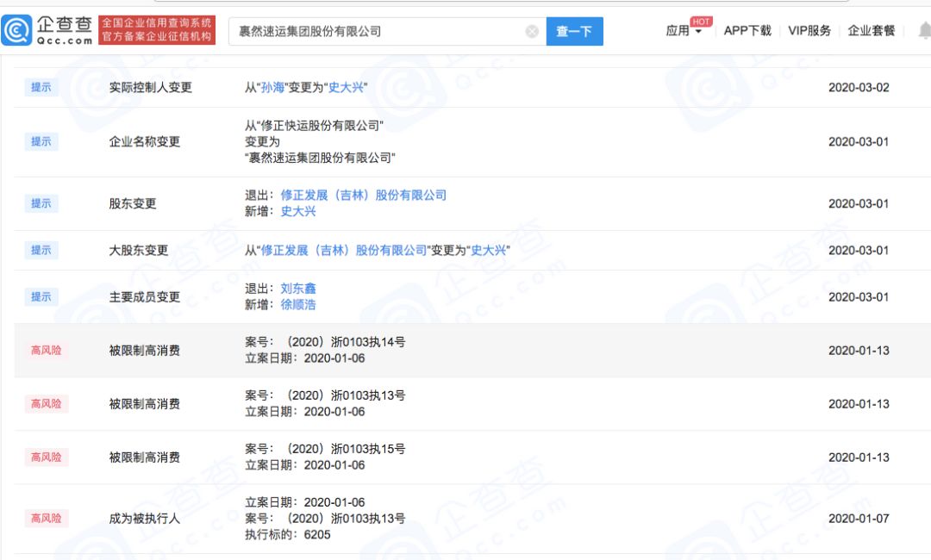Open the 刘东鑫 person link

[x=297, y=288]
